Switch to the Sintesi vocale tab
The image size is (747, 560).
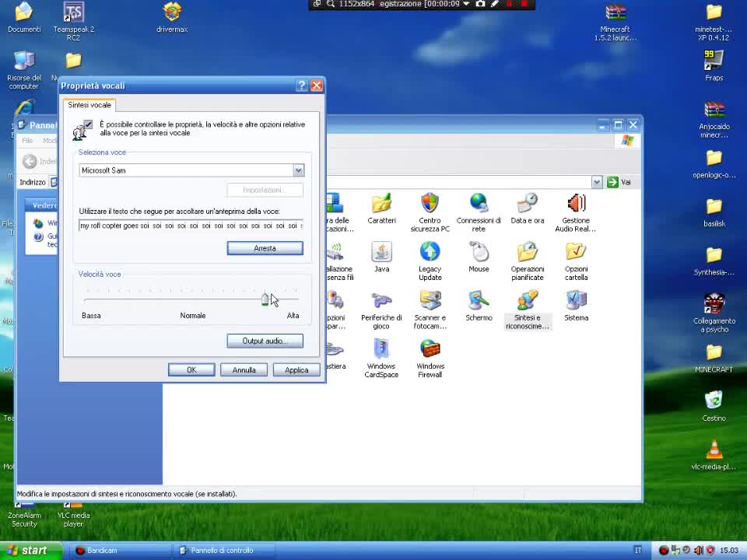pyautogui.click(x=89, y=104)
